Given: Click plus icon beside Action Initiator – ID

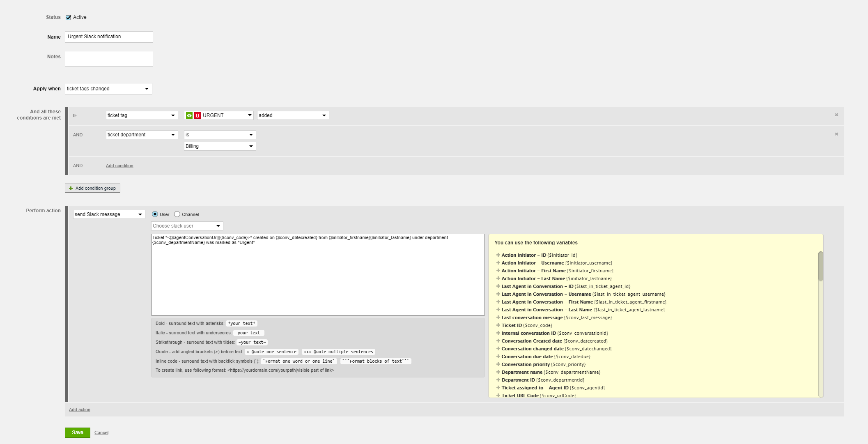Looking at the screenshot, I should pos(498,255).
